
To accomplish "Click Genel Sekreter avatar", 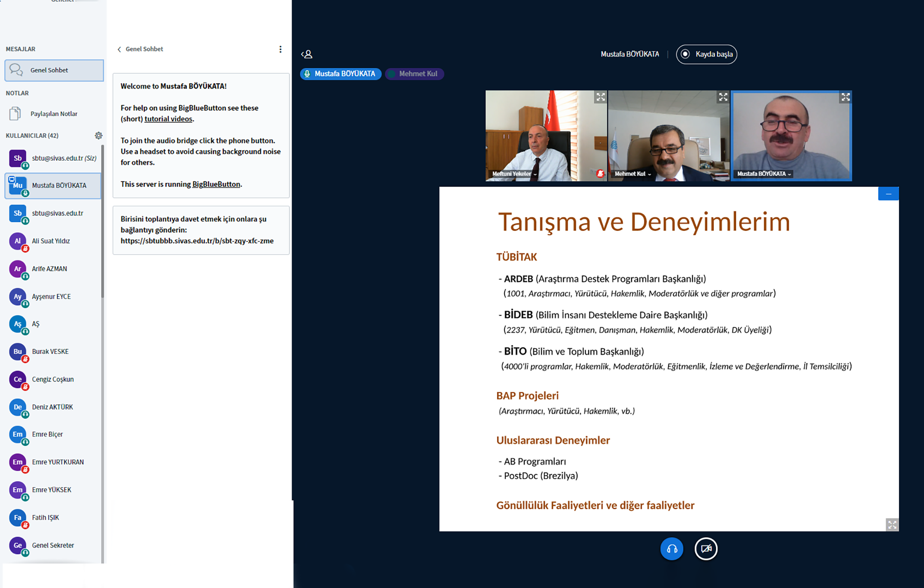I will tap(18, 545).
